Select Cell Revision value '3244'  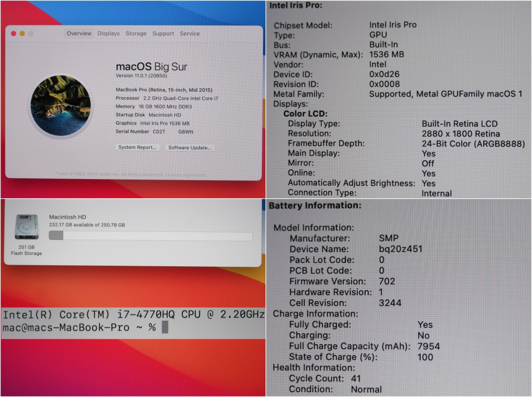coord(390,303)
